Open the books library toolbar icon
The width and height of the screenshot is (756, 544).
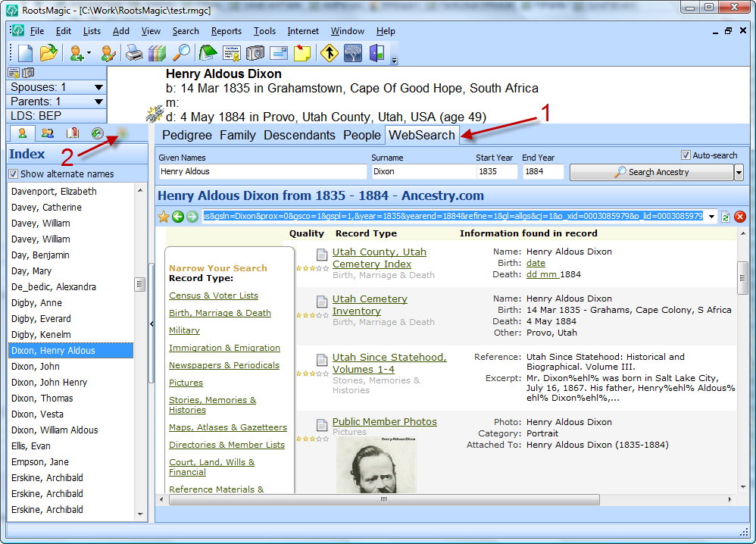[157, 52]
